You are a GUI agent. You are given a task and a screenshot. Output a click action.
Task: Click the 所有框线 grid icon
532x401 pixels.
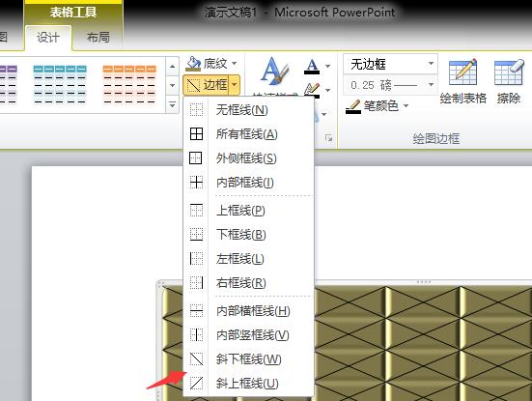click(x=196, y=134)
